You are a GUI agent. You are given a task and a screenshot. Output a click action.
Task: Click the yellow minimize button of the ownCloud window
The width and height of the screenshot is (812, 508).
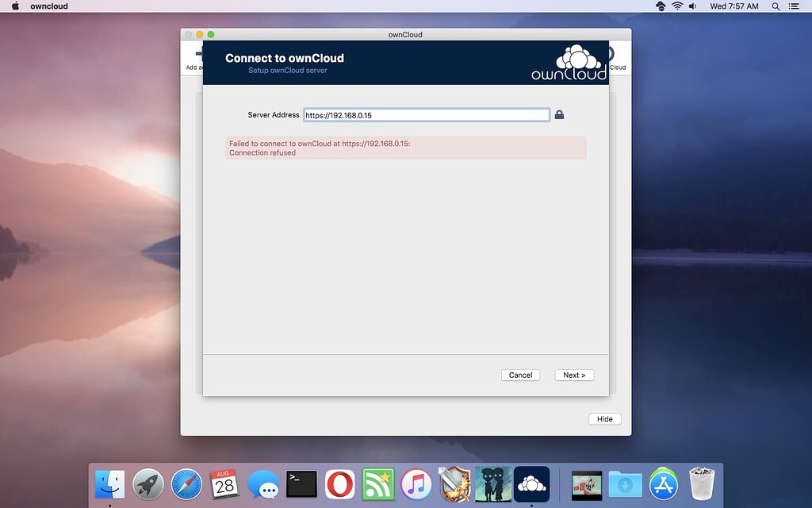pyautogui.click(x=199, y=34)
